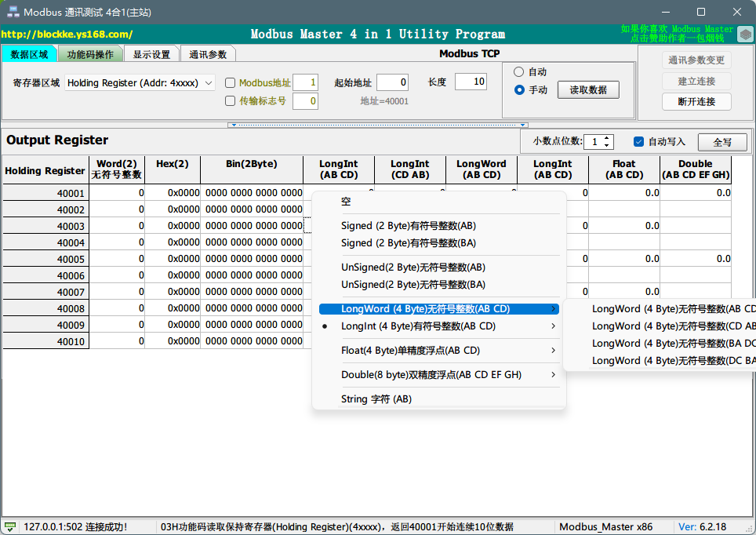The width and height of the screenshot is (756, 535).
Task: Expand the Float(4 Byte)单精度浮点 submenu
Action: (439, 351)
